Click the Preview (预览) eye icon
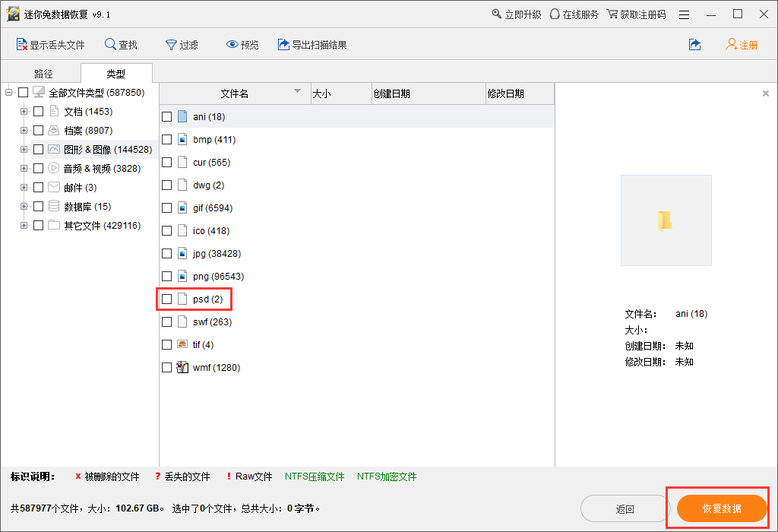This screenshot has height=532, width=778. (232, 45)
